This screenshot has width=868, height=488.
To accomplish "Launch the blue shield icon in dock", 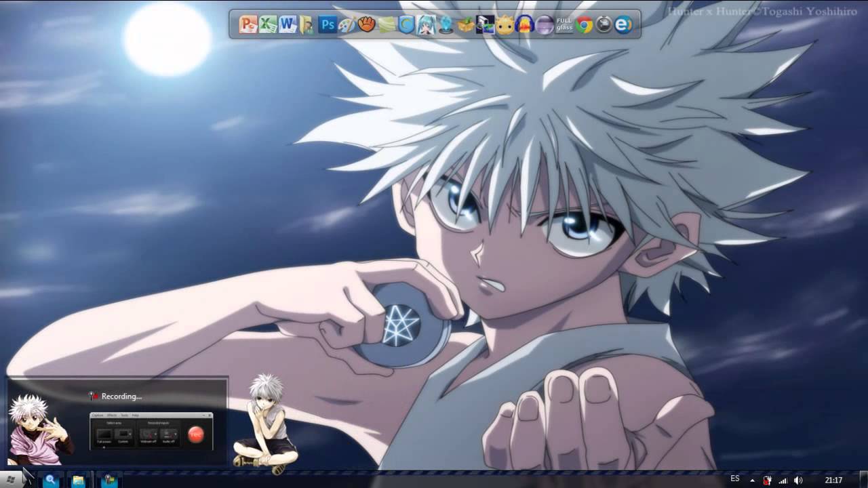I will pos(406,25).
